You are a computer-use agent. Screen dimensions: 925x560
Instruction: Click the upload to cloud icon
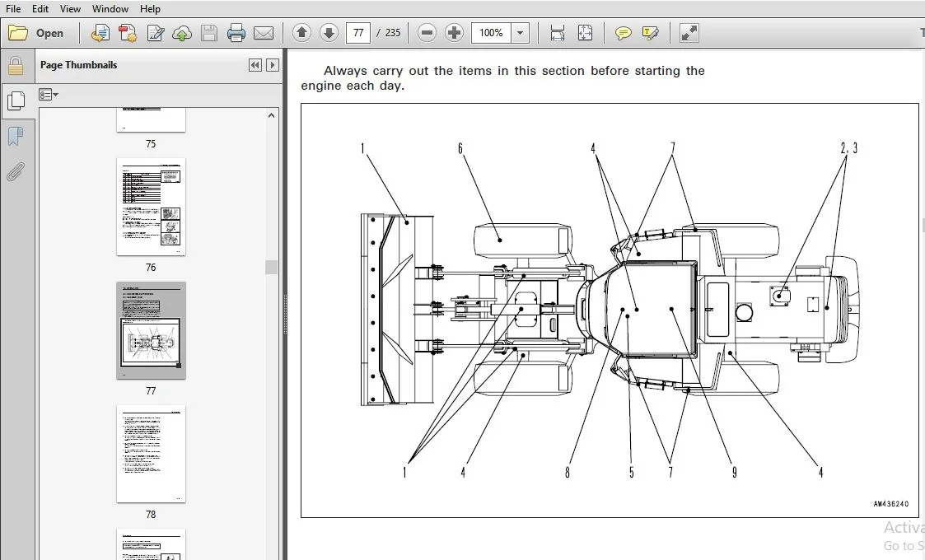click(x=182, y=33)
